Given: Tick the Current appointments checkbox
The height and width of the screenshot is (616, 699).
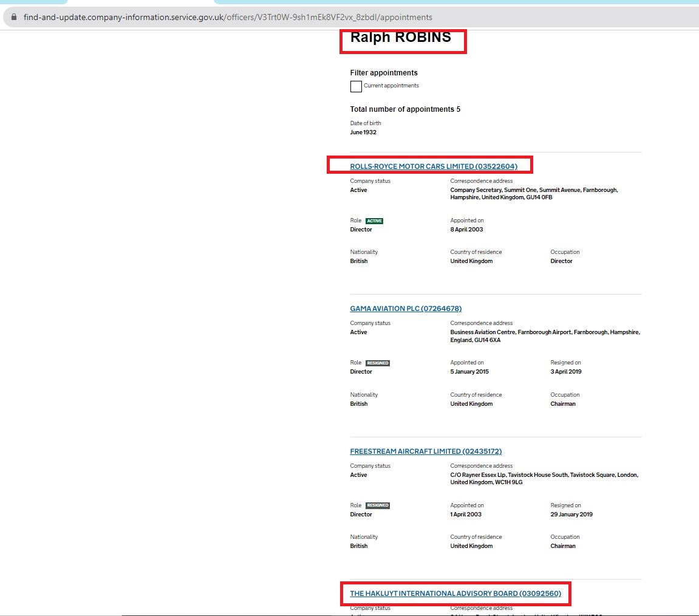Looking at the screenshot, I should tap(356, 86).
